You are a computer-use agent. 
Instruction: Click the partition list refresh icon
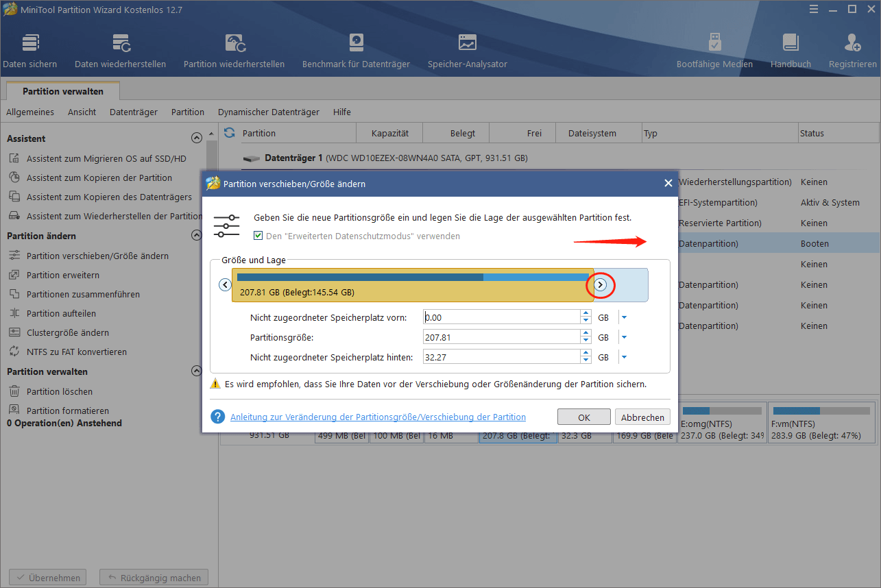228,132
